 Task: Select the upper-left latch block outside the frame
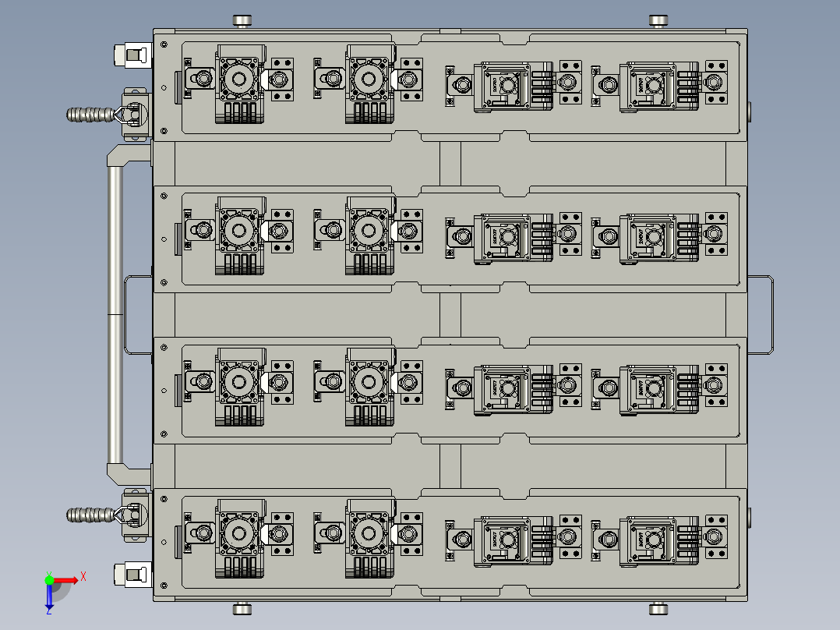click(x=132, y=55)
